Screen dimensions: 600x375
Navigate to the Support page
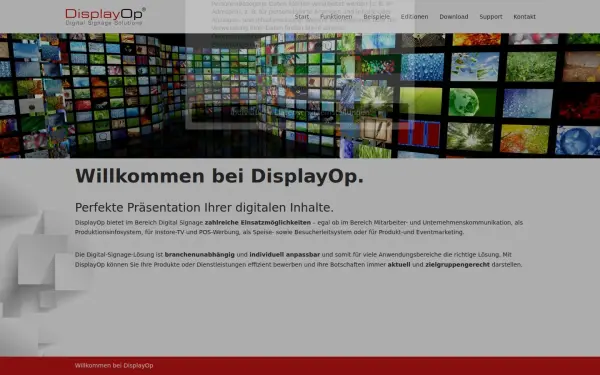point(491,16)
